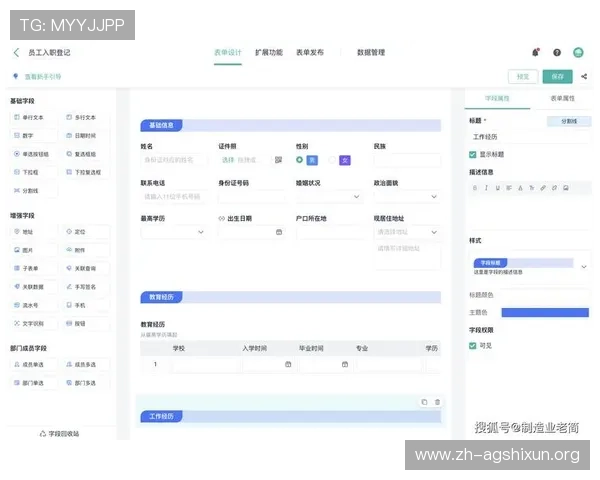Screen dimensions: 600x480
Task: Open the user avatar menu
Action: 578,52
